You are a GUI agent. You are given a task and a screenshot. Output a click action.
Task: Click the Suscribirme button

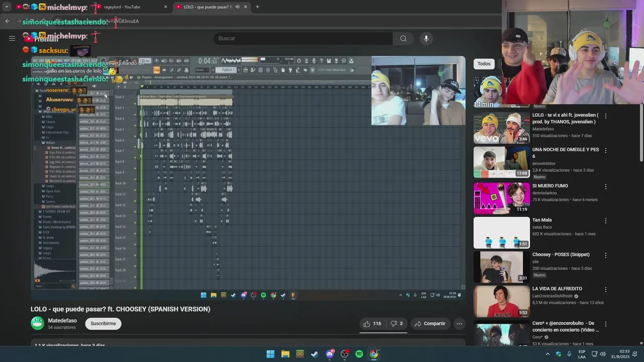[x=103, y=324]
